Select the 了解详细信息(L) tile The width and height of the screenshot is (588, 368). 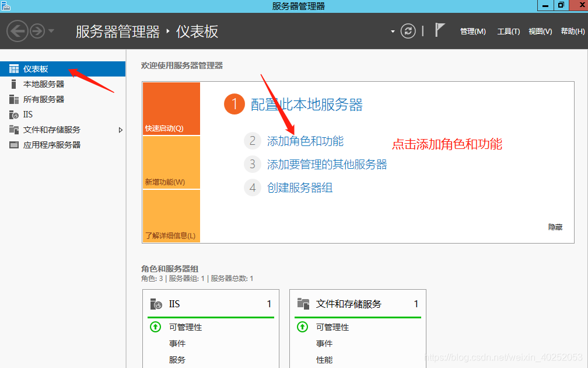pyautogui.click(x=171, y=216)
